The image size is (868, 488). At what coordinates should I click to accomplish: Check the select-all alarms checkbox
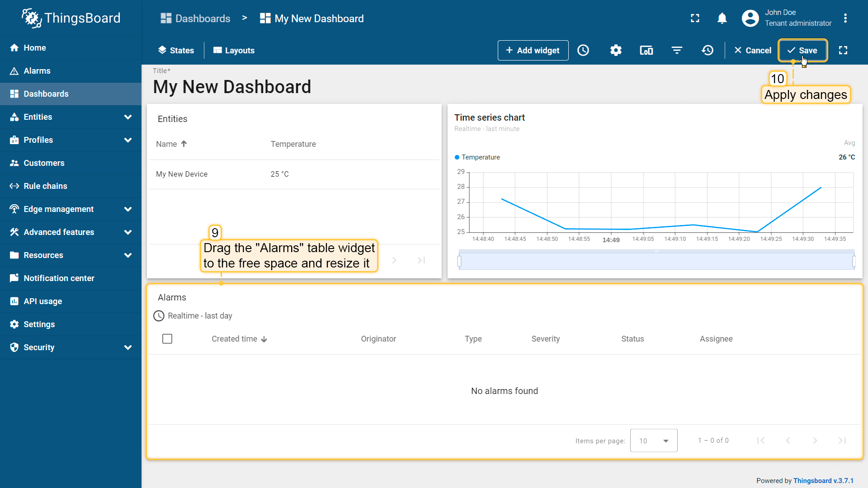pyautogui.click(x=167, y=339)
